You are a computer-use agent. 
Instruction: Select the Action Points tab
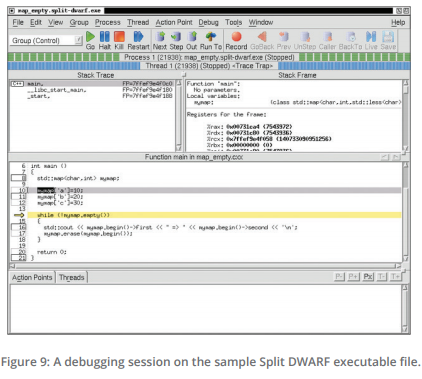[32, 277]
